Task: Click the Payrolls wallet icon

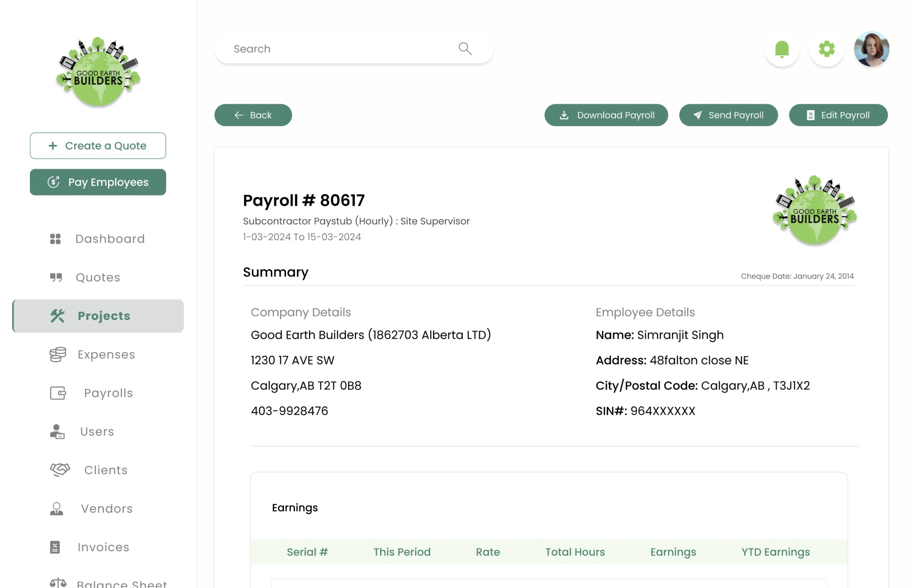Action: pos(58,393)
